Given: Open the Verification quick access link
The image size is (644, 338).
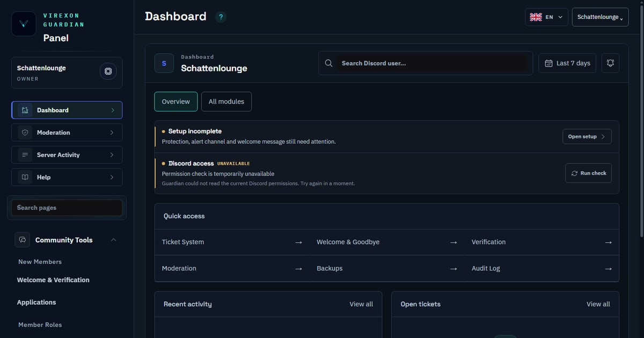Looking at the screenshot, I should pyautogui.click(x=541, y=243).
